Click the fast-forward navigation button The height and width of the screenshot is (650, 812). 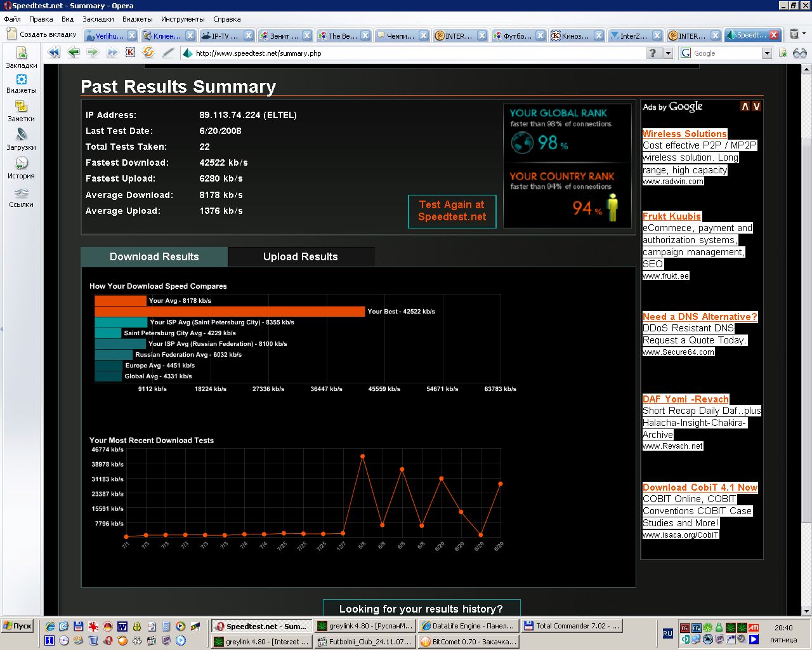pyautogui.click(x=113, y=53)
